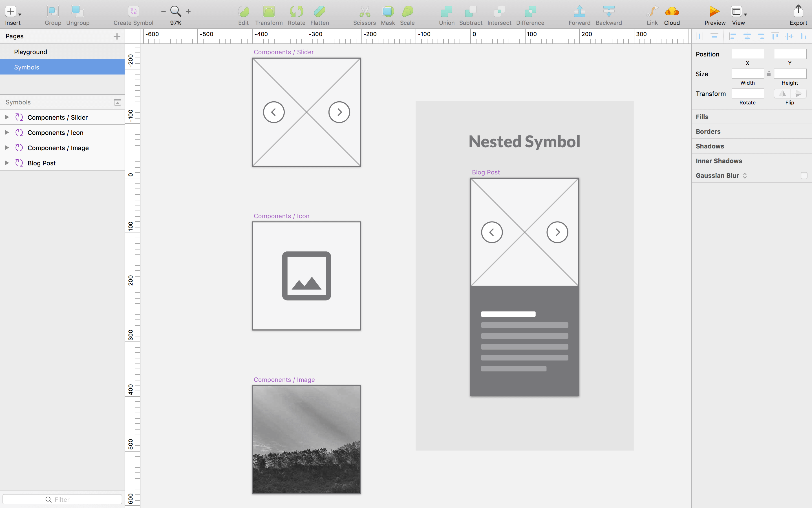Align top edges icon

tap(775, 36)
